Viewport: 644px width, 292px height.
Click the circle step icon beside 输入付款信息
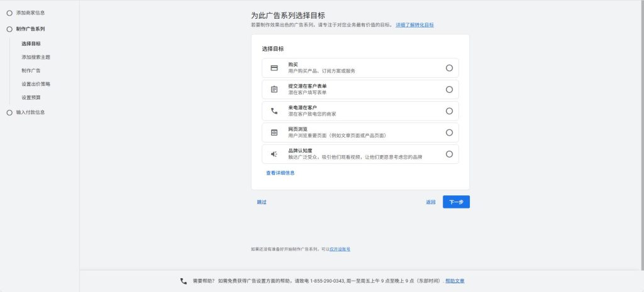[9, 113]
